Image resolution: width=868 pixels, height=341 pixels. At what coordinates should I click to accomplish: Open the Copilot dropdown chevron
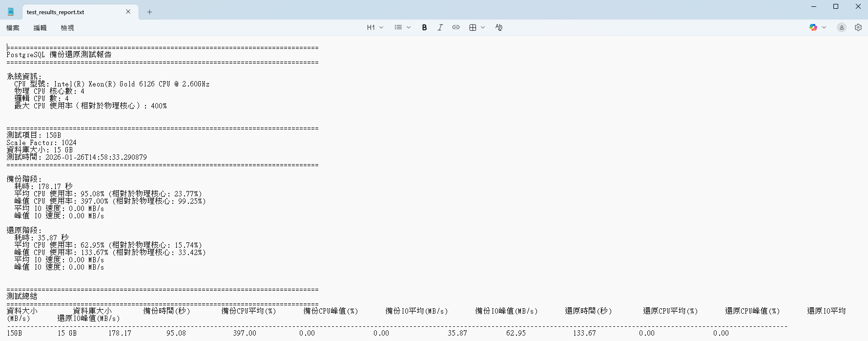coord(824,28)
